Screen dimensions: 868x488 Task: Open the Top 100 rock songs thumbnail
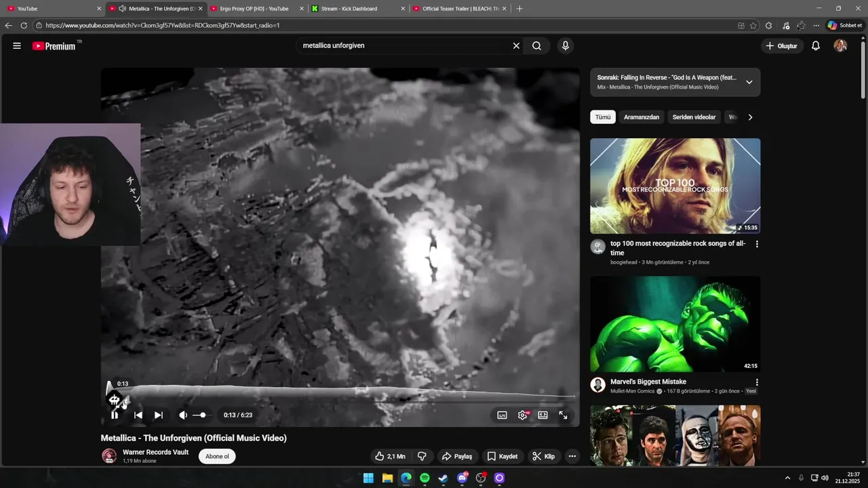click(x=675, y=186)
